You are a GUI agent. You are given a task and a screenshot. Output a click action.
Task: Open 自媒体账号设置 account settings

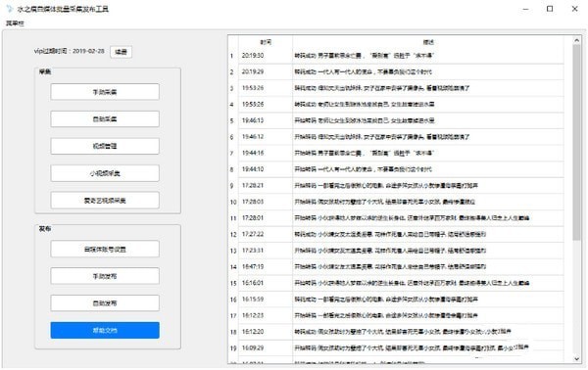click(x=105, y=249)
